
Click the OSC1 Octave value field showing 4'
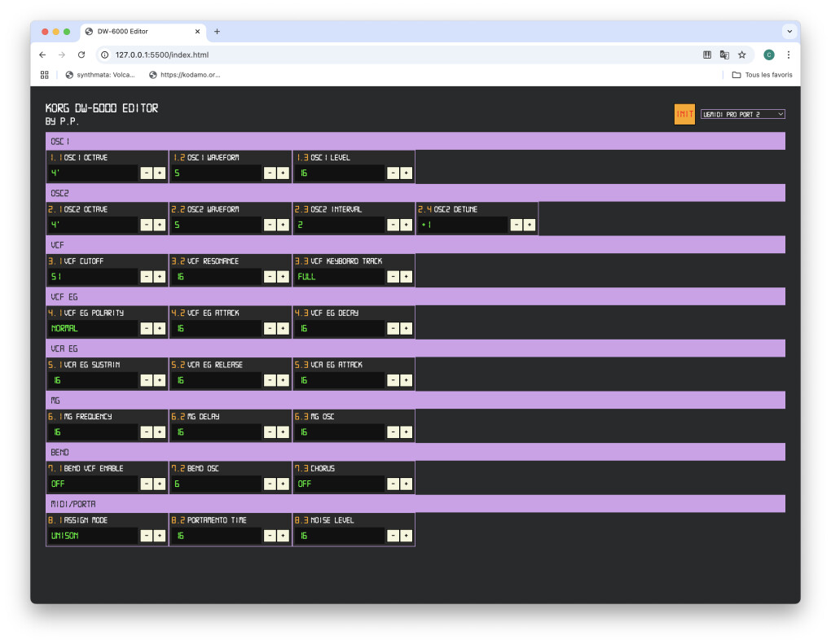click(93, 173)
